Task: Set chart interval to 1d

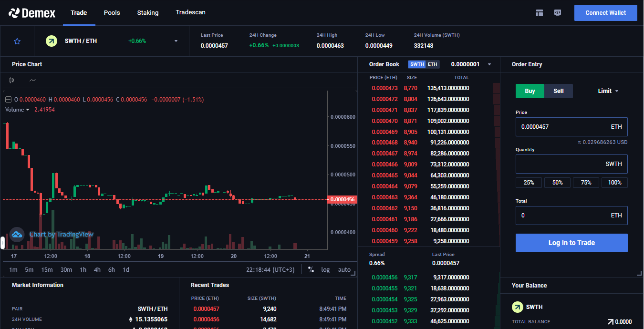Action: [x=126, y=270]
